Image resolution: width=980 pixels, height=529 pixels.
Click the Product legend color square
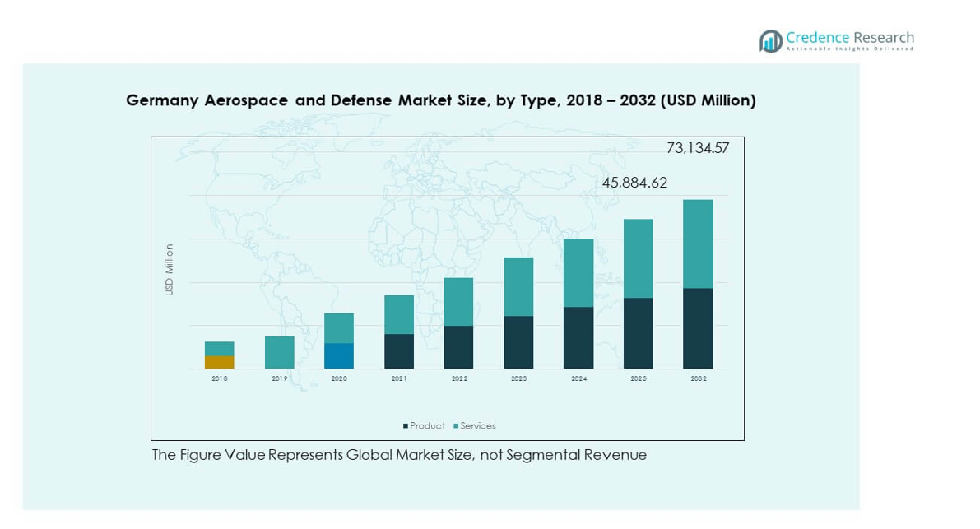coord(406,426)
